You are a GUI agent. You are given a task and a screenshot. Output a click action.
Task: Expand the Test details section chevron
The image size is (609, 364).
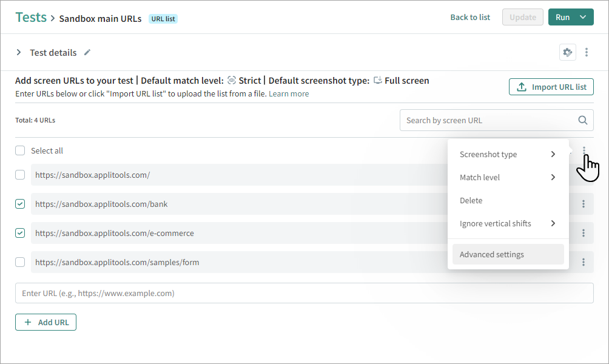tap(19, 53)
